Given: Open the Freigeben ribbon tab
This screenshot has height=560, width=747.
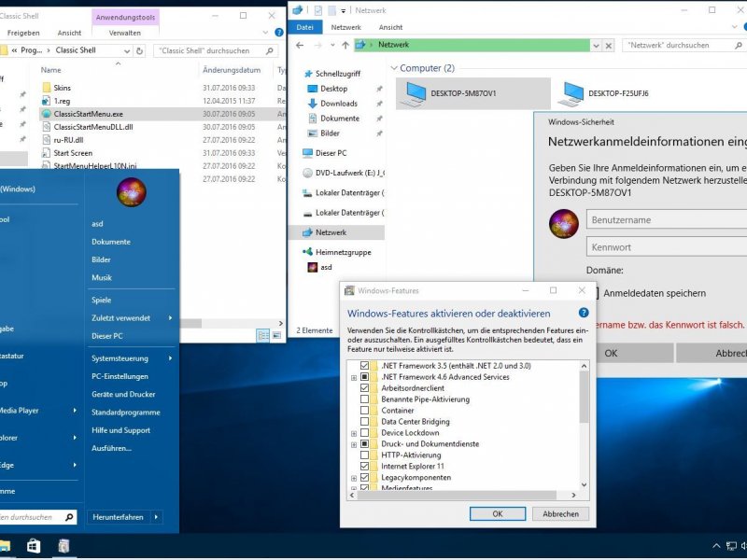Looking at the screenshot, I should tap(23, 33).
